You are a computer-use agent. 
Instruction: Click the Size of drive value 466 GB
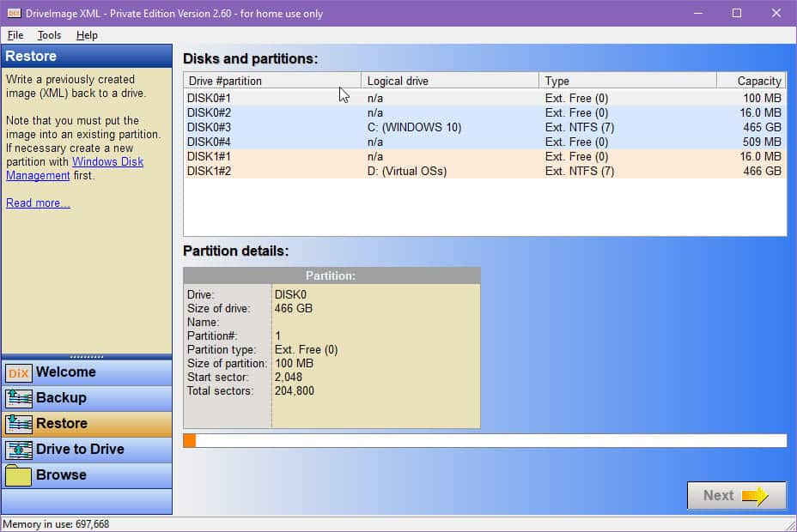pos(293,309)
